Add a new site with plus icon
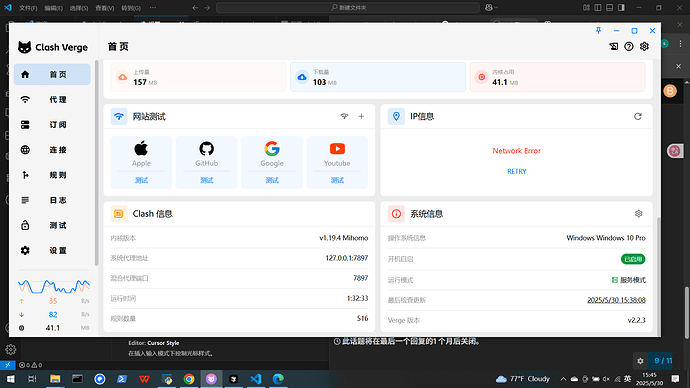 [361, 117]
